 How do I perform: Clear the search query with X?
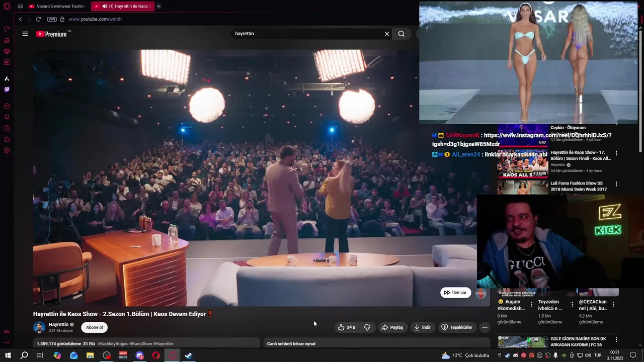[387, 34]
